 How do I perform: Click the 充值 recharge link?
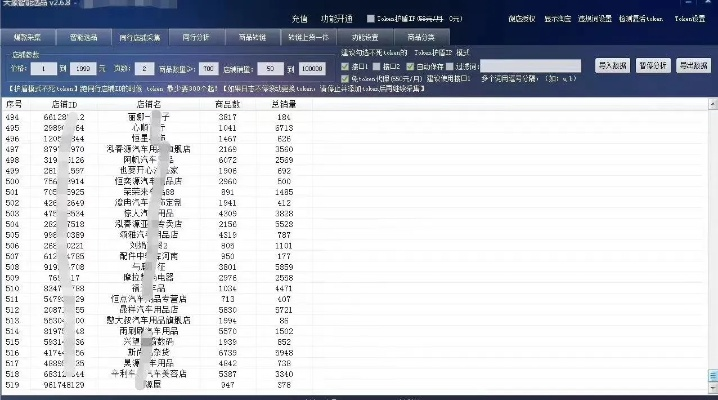300,19
